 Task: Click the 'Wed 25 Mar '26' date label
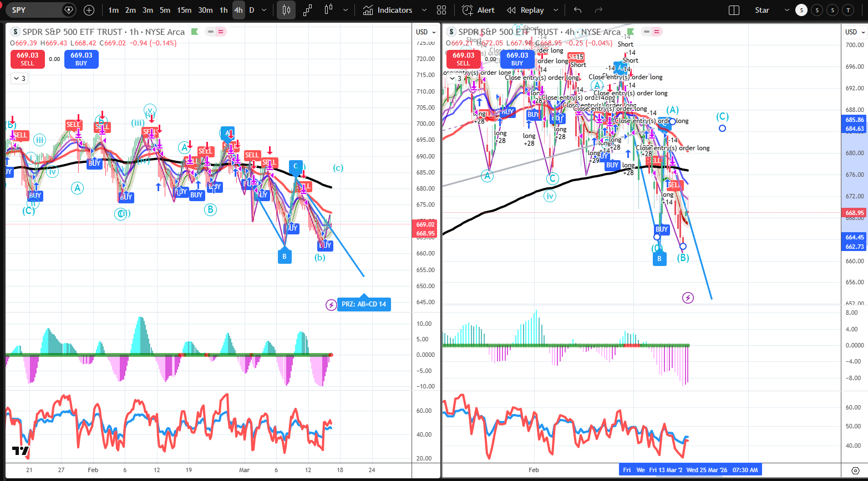pos(706,470)
